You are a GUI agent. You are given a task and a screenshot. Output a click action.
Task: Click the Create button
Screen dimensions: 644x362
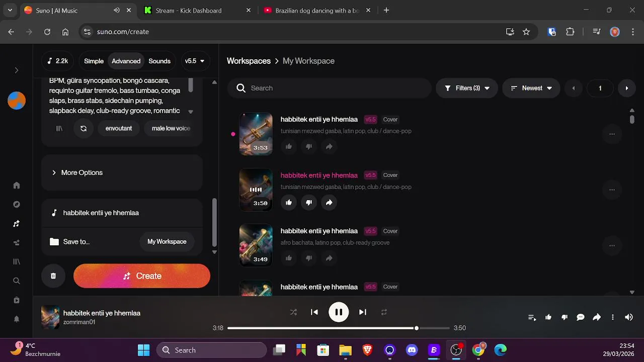tap(142, 276)
